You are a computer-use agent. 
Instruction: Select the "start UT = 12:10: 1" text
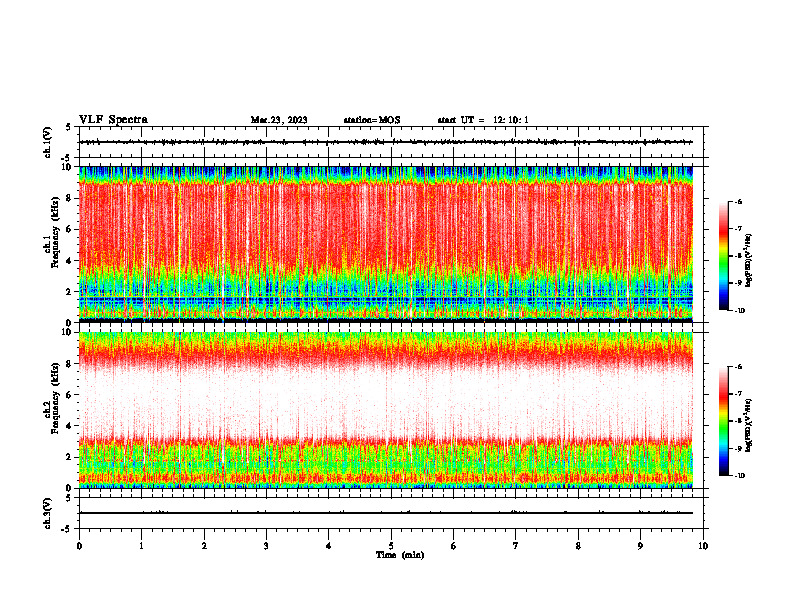coord(483,120)
